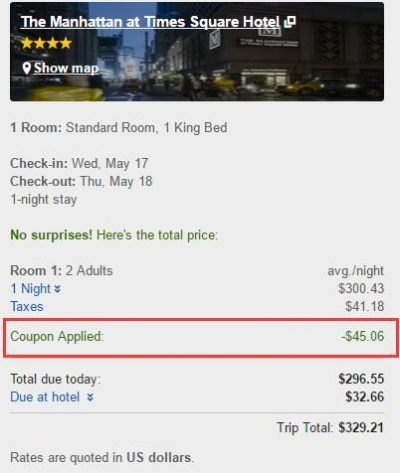The height and width of the screenshot is (473, 400).
Task: Click the double chevron next to 1 Night
Action: click(57, 289)
